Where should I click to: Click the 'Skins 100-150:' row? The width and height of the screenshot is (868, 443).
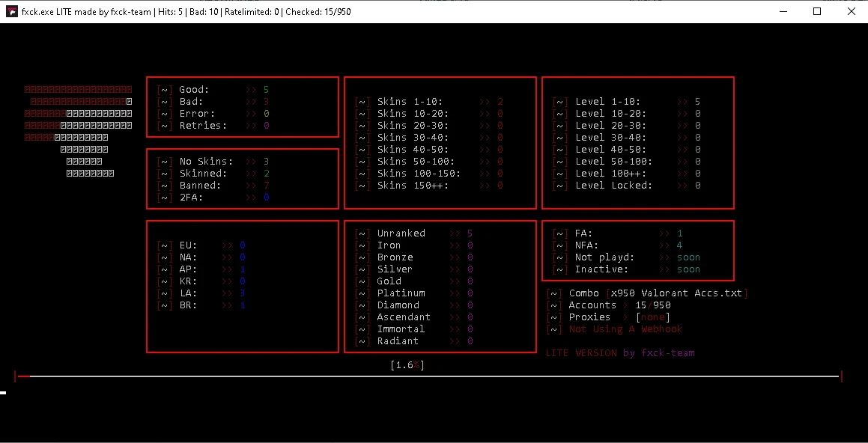tap(430, 174)
